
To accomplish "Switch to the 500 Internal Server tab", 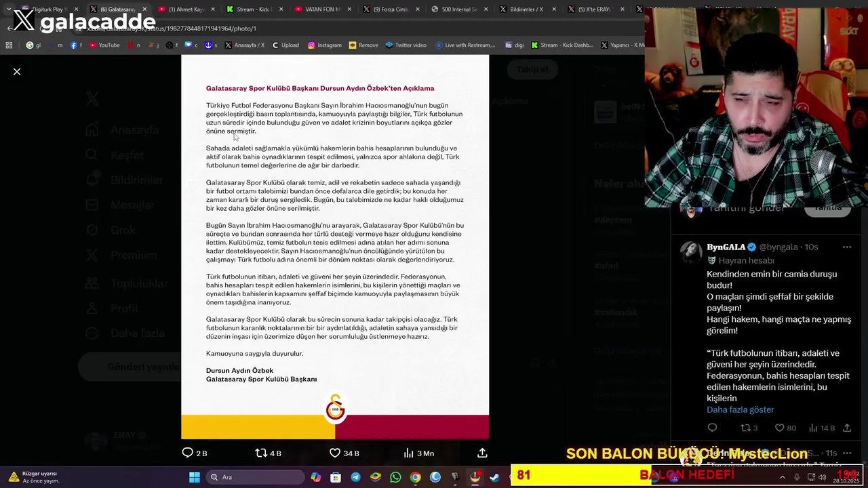I will click(459, 9).
